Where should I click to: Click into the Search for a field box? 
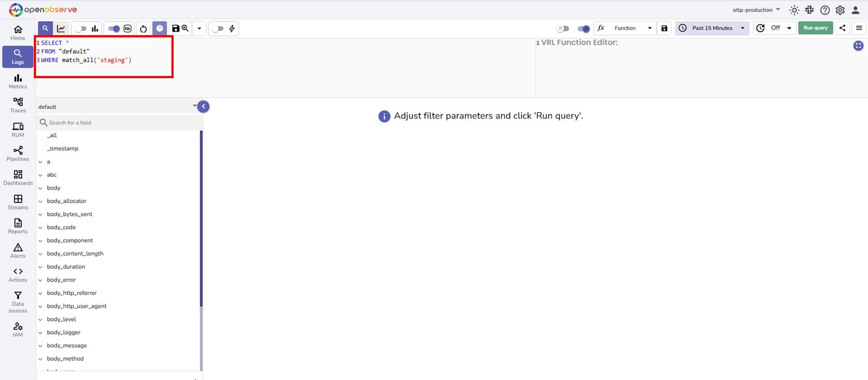point(119,122)
